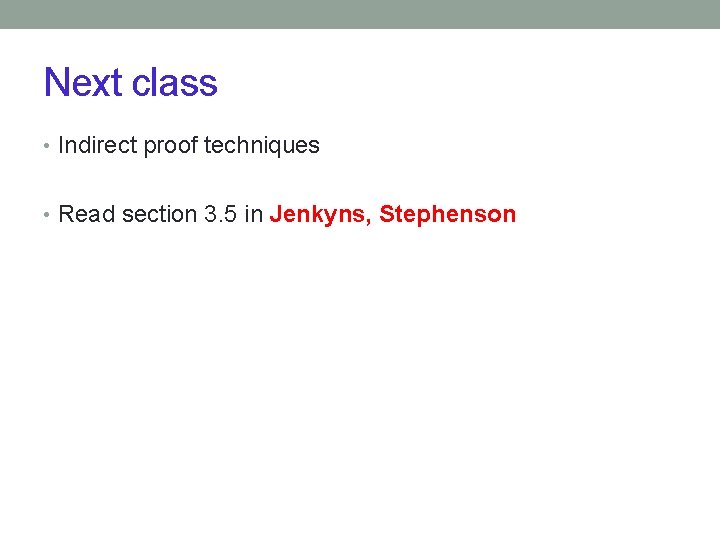Click the red "Jenkyns," text
720x540 pixels.
(319, 214)
